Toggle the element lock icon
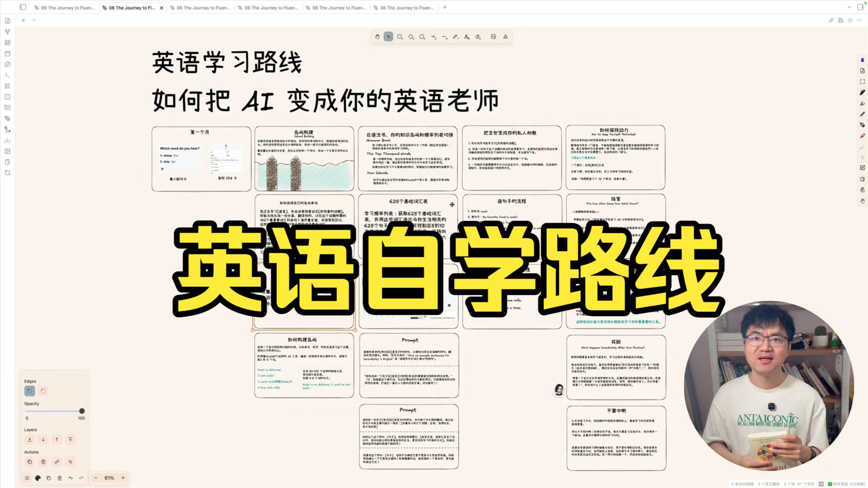The height and width of the screenshot is (488, 868). 862,190
